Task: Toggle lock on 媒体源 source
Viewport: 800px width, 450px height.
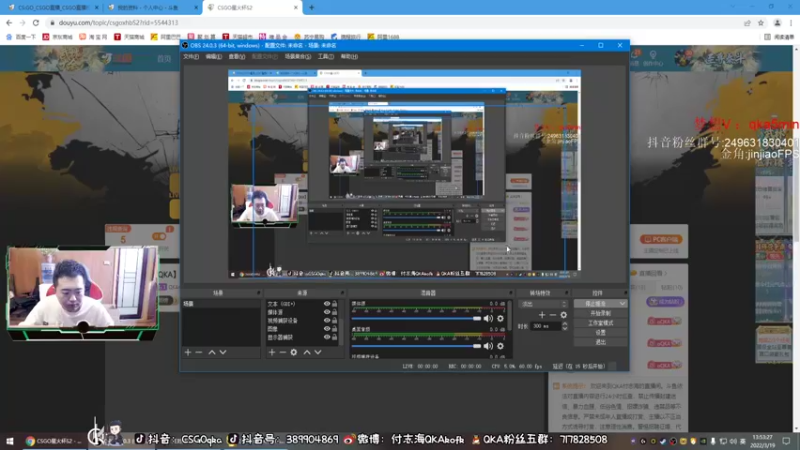Action: pyautogui.click(x=335, y=312)
